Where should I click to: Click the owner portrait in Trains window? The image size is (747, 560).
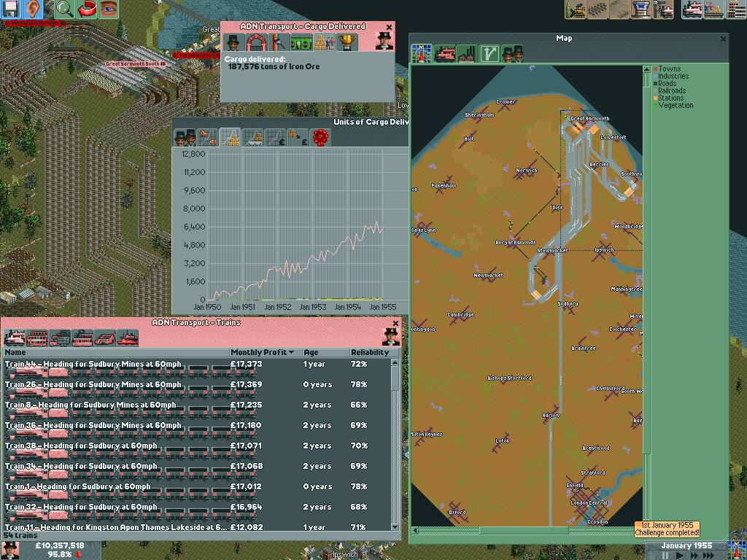click(391, 337)
